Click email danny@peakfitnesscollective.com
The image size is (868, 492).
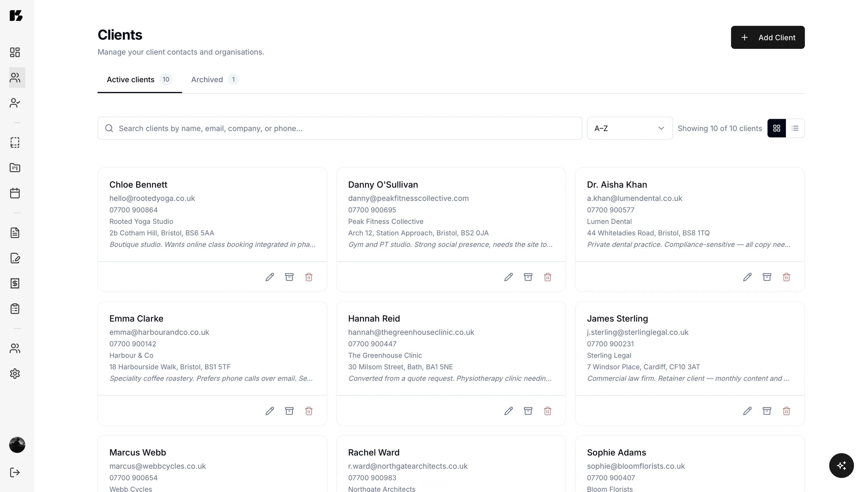408,198
